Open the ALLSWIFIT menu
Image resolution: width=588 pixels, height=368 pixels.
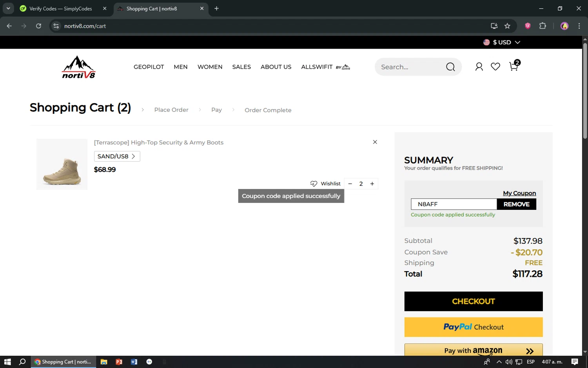[x=325, y=67]
